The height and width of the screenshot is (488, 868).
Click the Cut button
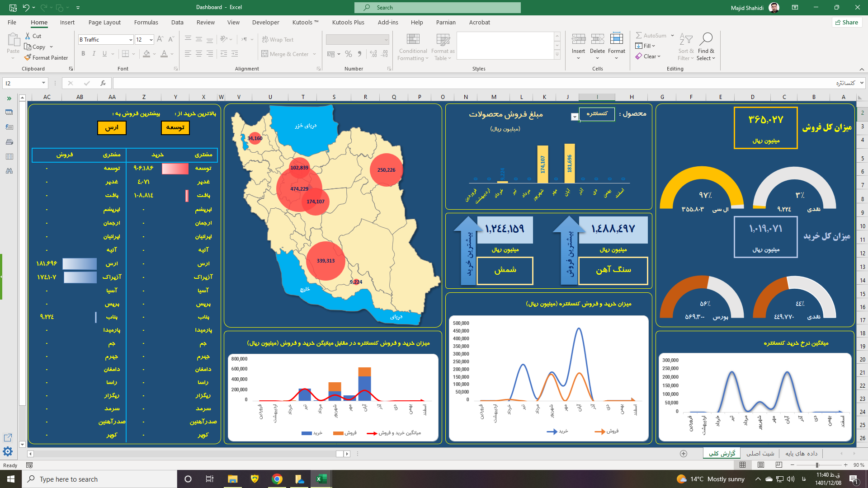coord(33,36)
